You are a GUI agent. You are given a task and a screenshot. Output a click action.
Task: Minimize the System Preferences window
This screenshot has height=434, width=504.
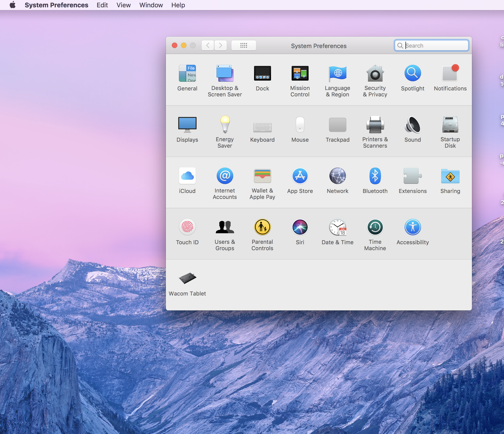click(x=184, y=46)
